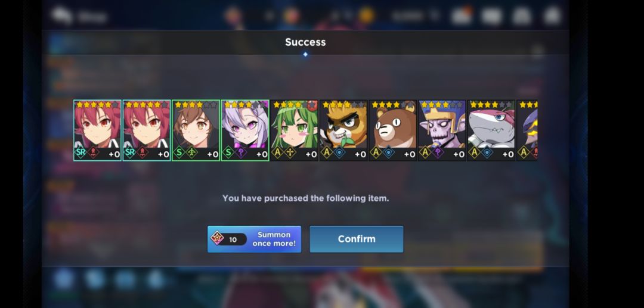Select the first red-haired SR character card

[x=97, y=130]
